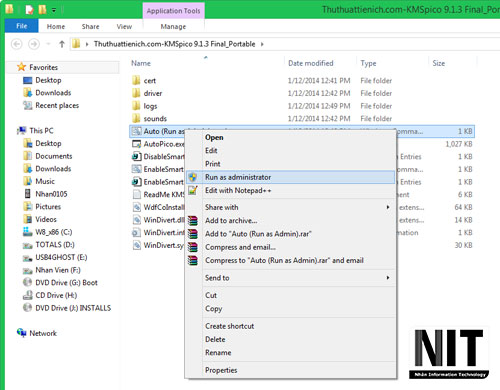Click the WinDivert.dll file icon
Viewport: 500px width, 390px height.
(x=136, y=220)
